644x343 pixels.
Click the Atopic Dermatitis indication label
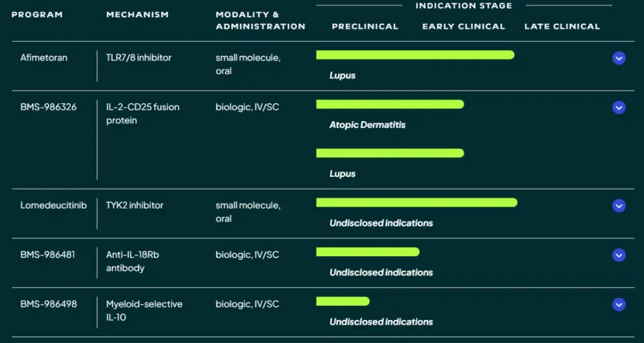coord(367,125)
